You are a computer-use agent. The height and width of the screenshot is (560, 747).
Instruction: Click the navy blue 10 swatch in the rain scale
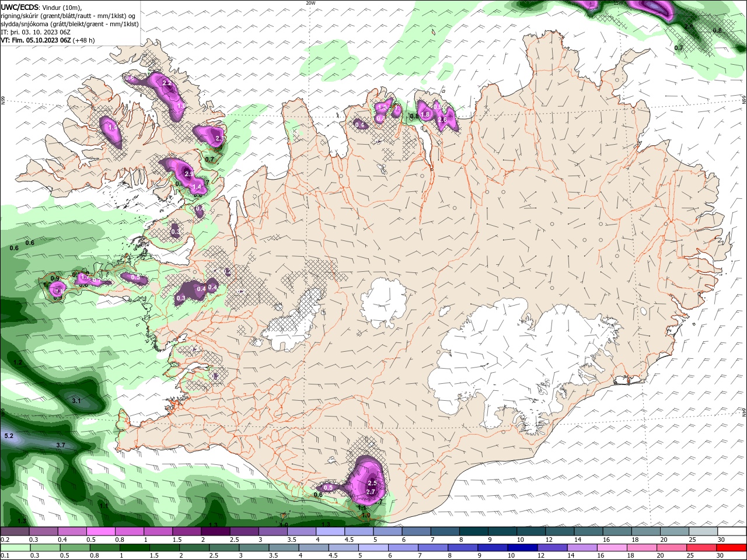click(x=523, y=547)
